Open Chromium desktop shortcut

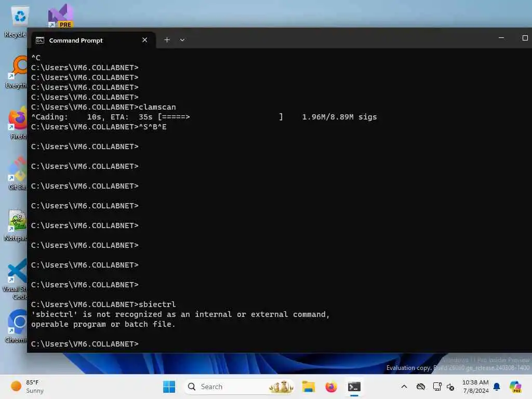point(16,326)
